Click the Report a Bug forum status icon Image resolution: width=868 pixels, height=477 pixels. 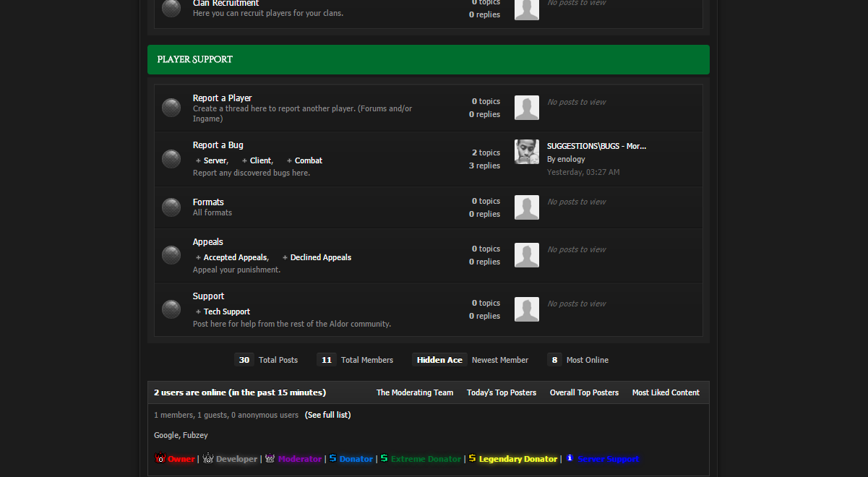tap(171, 159)
